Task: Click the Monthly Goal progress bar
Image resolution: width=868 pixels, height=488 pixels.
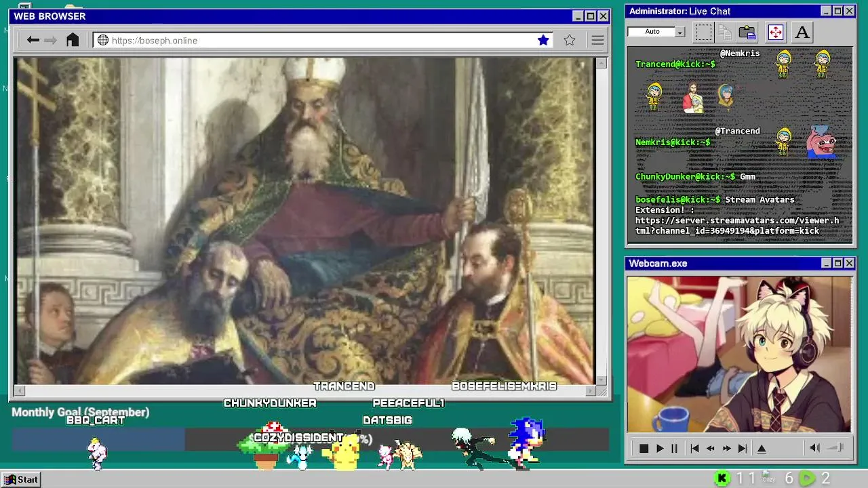Action: [x=310, y=439]
